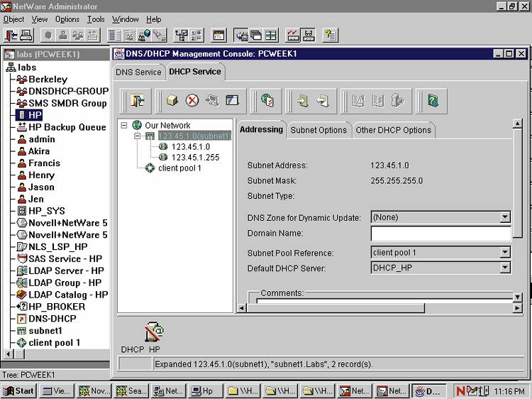This screenshot has height=399, width=532.
Task: Click the left tree pane horizontal scroll left arrow
Action: tap(9, 354)
